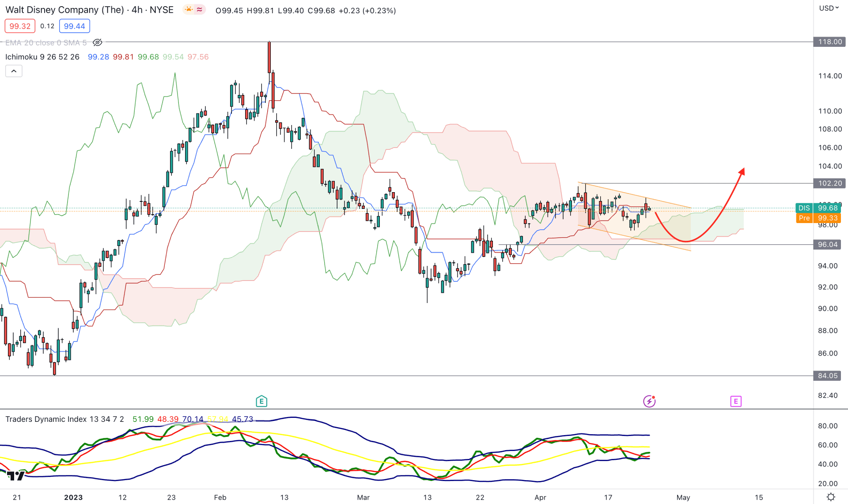Image resolution: width=848 pixels, height=504 pixels.
Task: Click the lightning bolt event marker
Action: click(x=649, y=401)
